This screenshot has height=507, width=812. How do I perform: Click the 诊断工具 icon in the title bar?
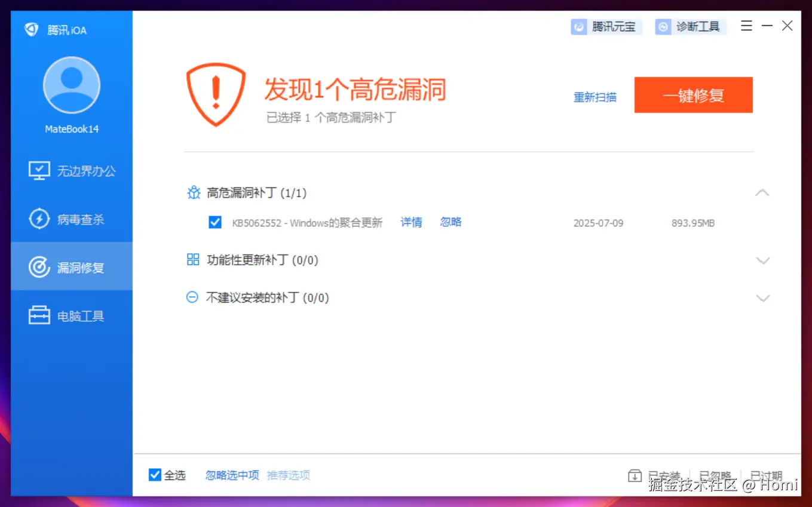(x=663, y=27)
